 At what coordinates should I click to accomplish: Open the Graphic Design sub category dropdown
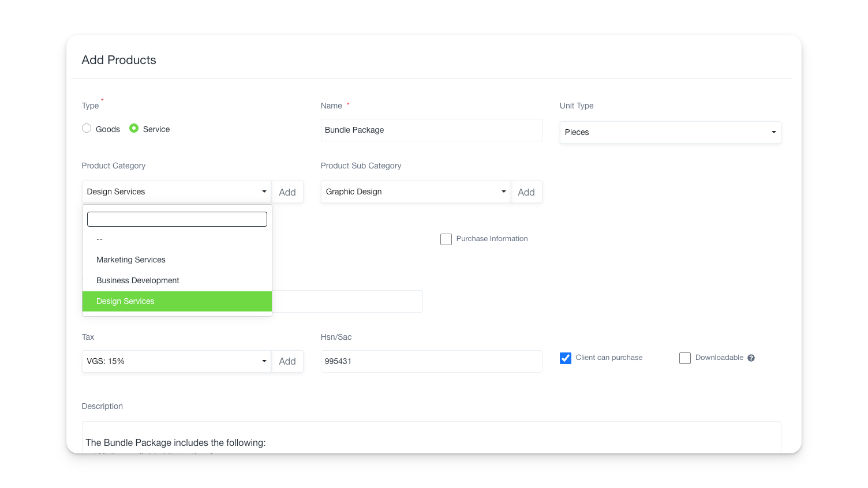coord(416,192)
